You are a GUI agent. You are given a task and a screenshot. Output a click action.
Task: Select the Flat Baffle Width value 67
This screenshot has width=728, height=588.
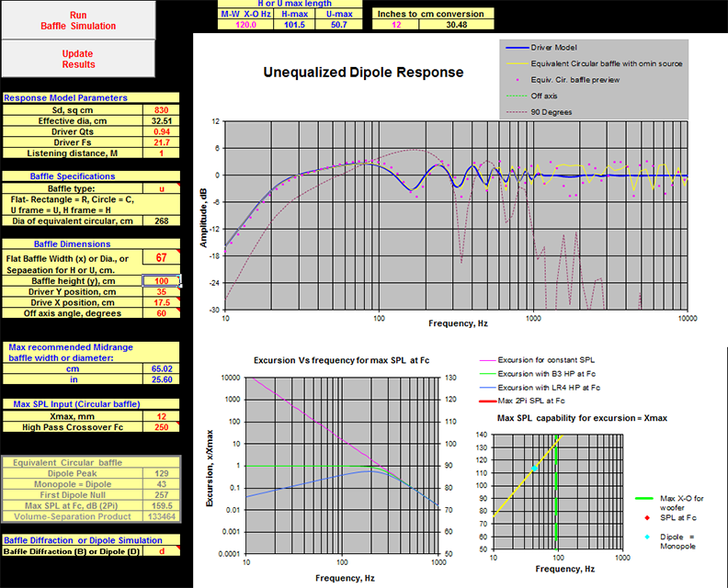[161, 257]
